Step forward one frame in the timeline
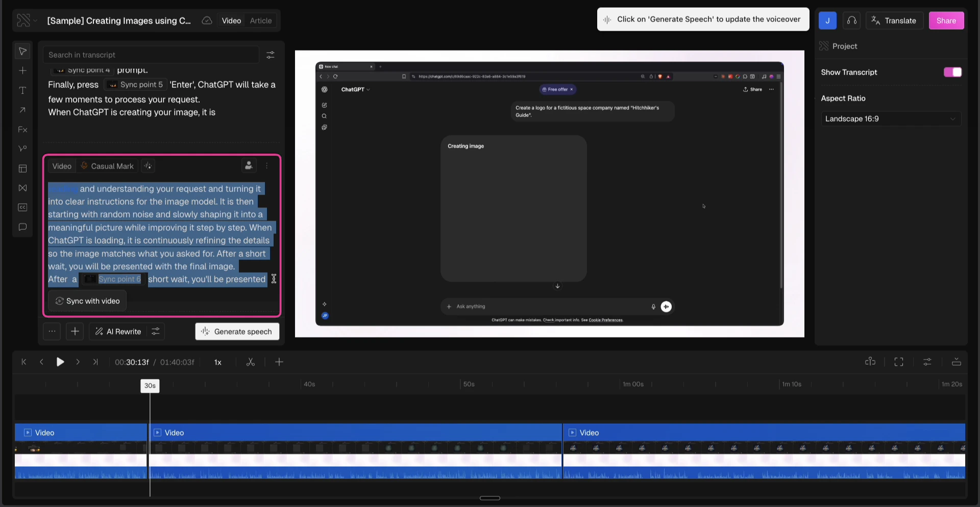This screenshot has height=507, width=980. point(78,362)
